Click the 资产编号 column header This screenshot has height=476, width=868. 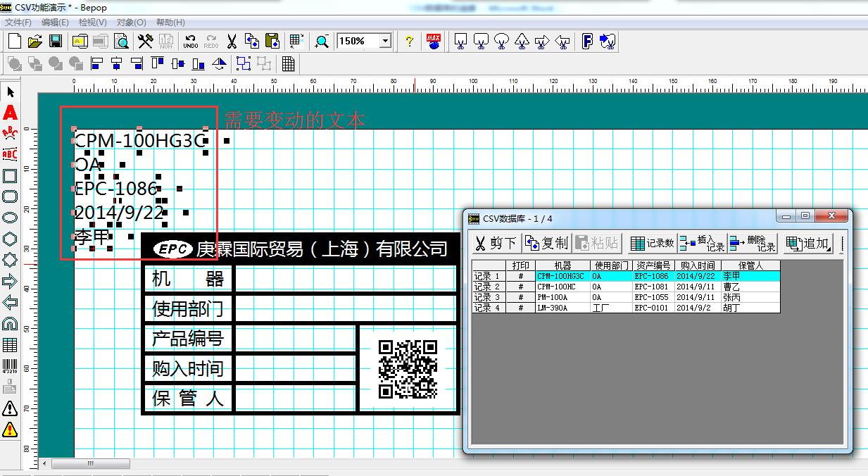click(653, 265)
